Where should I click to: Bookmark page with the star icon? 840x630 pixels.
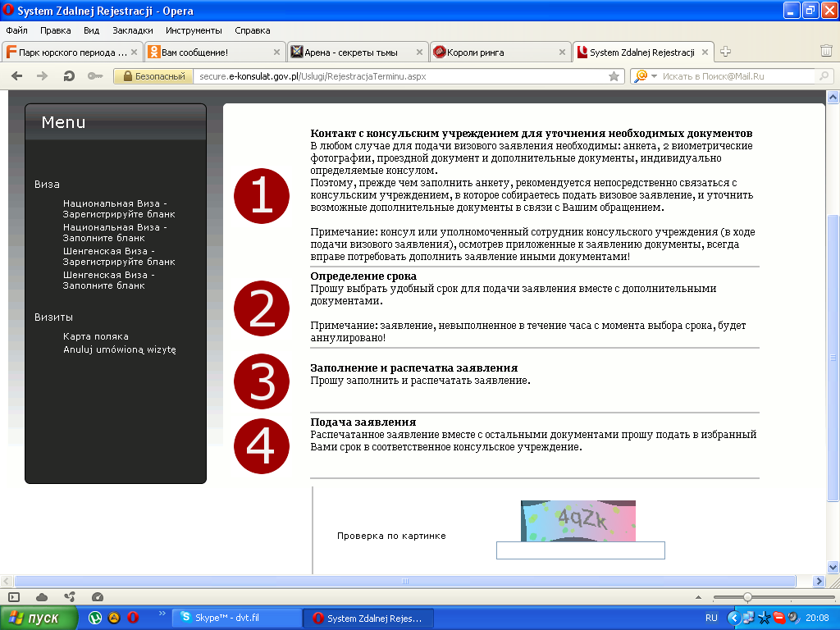[x=614, y=76]
